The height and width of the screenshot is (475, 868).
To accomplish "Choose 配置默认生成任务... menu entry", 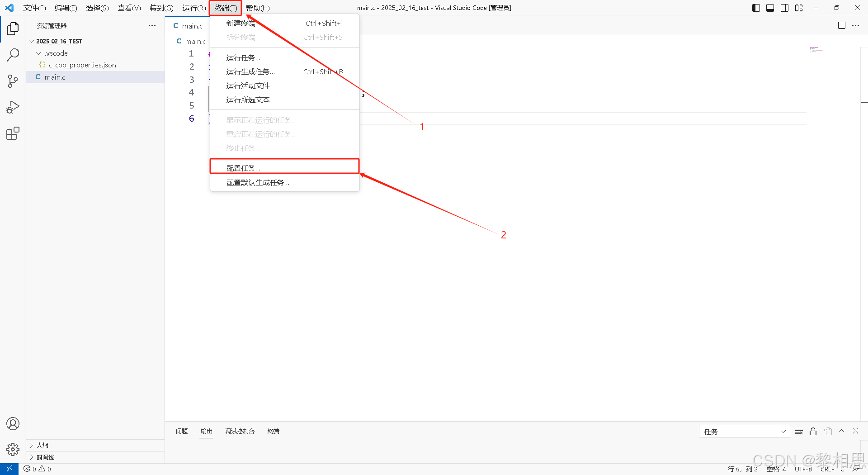I will pos(285,183).
